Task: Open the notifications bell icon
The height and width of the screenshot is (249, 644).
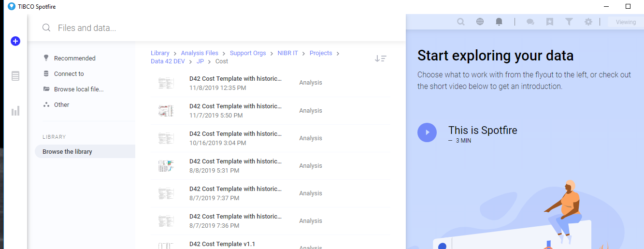Action: pyautogui.click(x=499, y=22)
